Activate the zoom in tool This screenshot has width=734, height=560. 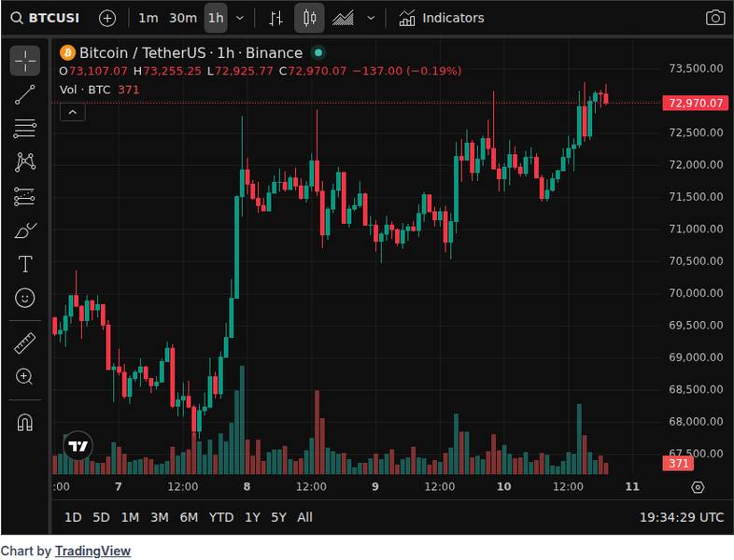[x=25, y=377]
